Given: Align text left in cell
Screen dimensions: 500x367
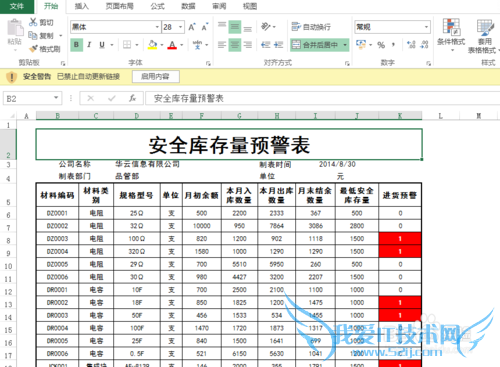Looking at the screenshot, I should coord(222,45).
